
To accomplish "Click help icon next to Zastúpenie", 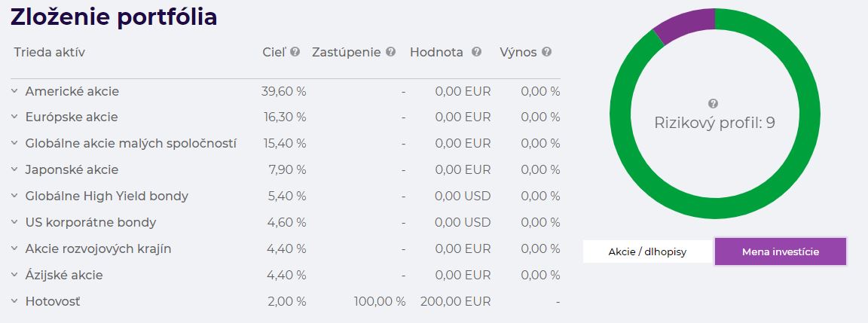I will point(391,52).
